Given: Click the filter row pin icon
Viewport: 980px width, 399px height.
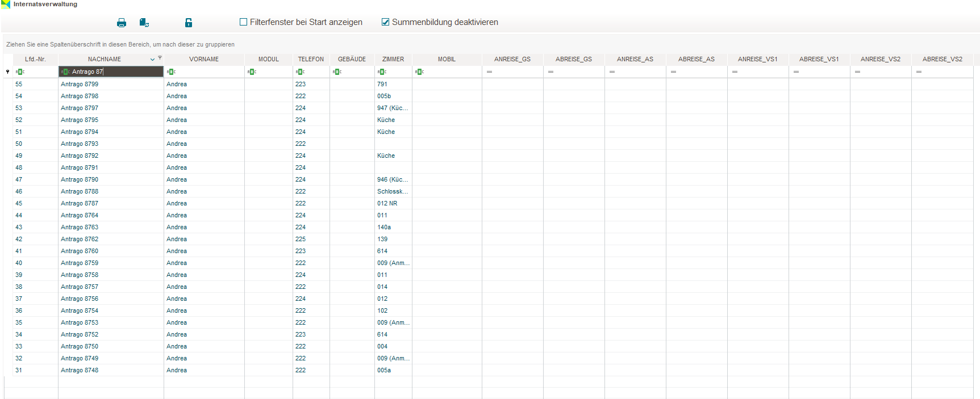Looking at the screenshot, I should 7,72.
